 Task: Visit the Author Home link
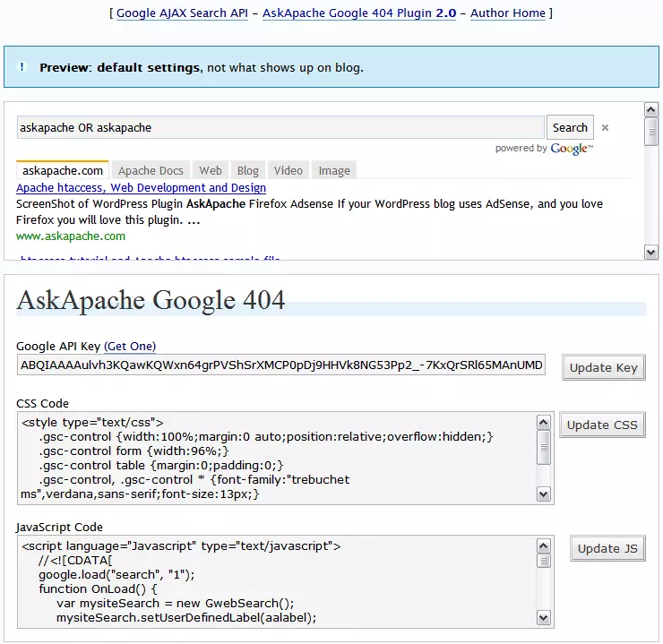(507, 13)
